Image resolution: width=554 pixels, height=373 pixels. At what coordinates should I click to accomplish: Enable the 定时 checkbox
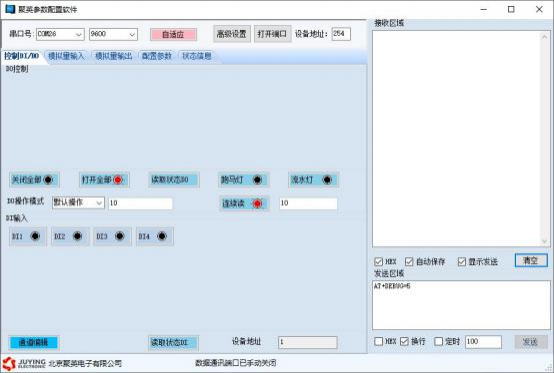438,341
